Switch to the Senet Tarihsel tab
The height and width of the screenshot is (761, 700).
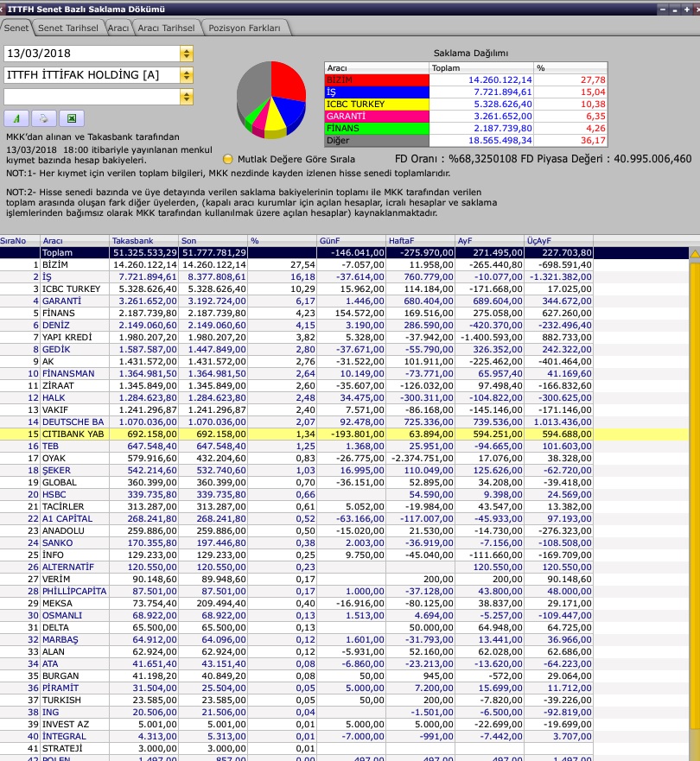coord(68,28)
